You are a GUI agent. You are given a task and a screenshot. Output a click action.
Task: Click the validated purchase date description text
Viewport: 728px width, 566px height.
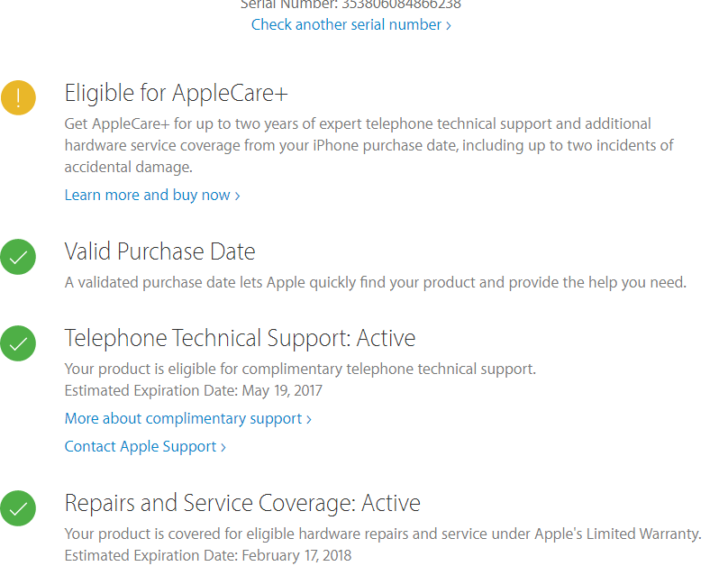(x=375, y=282)
